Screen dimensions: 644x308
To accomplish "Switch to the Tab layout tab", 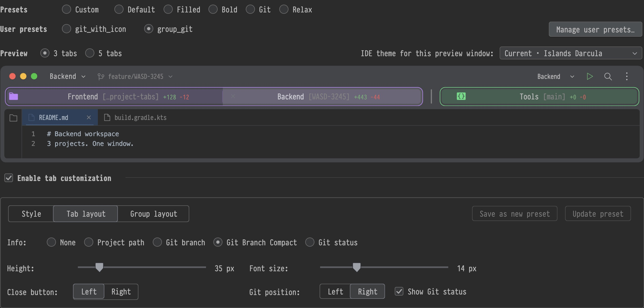I will coord(86,214).
